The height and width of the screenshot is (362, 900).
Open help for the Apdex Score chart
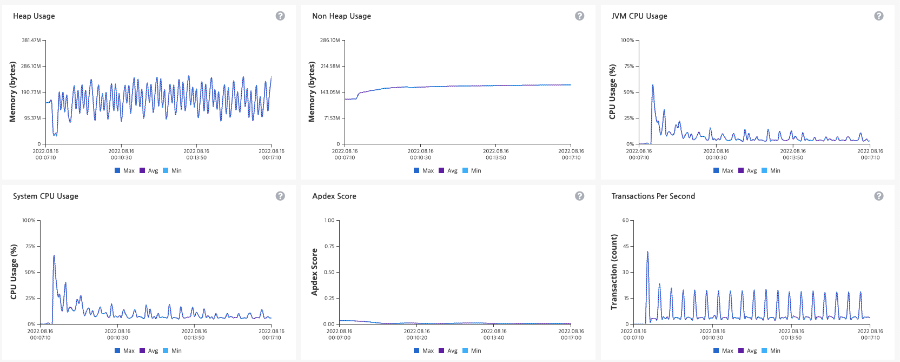coord(580,196)
